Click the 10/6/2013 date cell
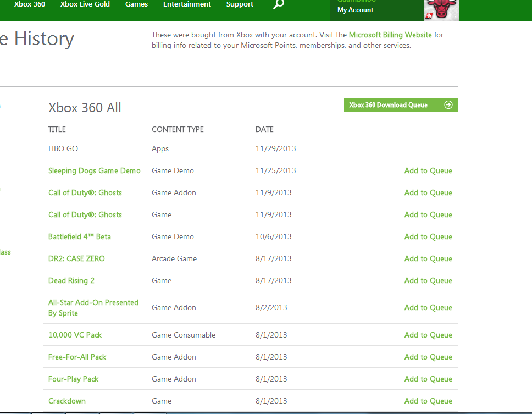 tap(274, 236)
